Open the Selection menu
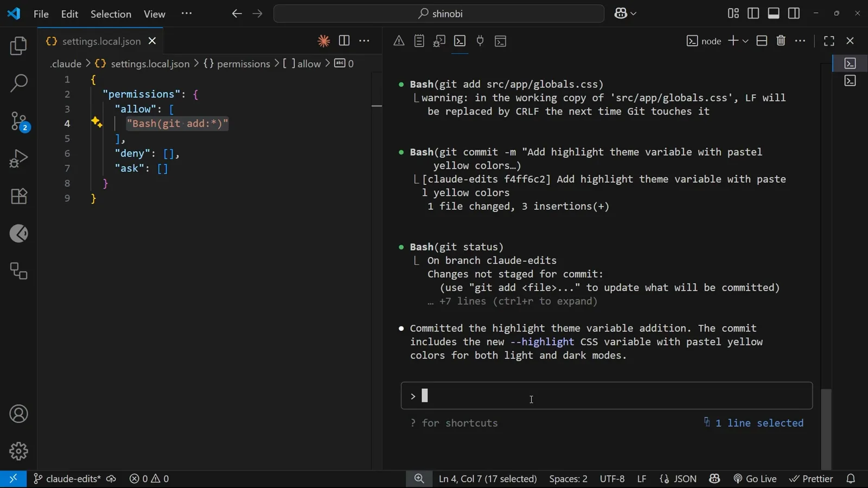The image size is (868, 488). (111, 14)
